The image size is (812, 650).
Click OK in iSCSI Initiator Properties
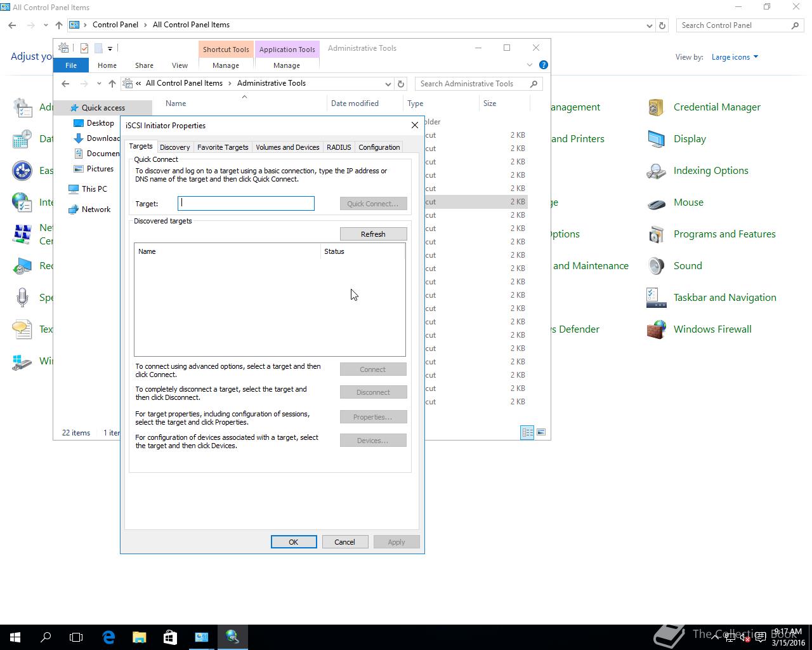coord(294,542)
